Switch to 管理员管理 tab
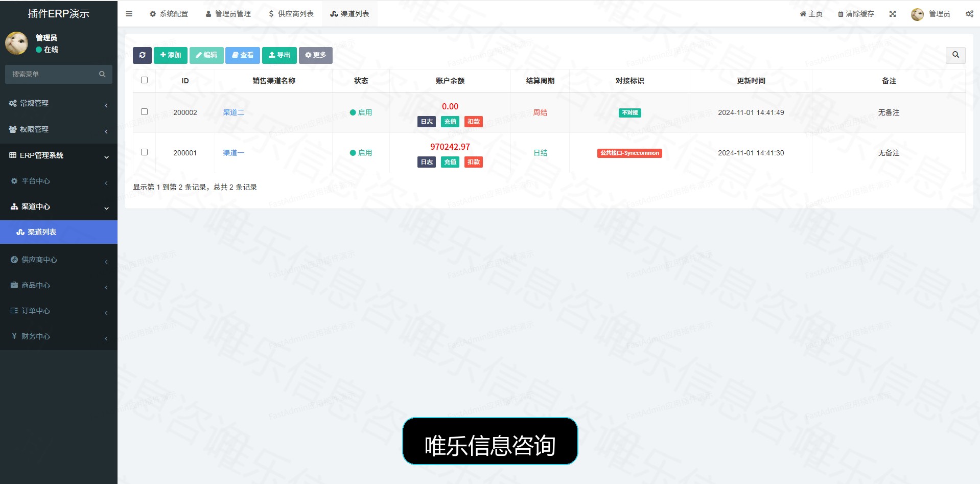Viewport: 980px width, 484px height. (x=228, y=14)
